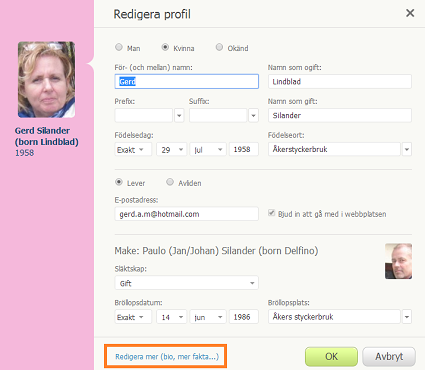Click the Födelseort field Åkerstyckerbruk
The height and width of the screenshot is (370, 425).
click(x=334, y=149)
